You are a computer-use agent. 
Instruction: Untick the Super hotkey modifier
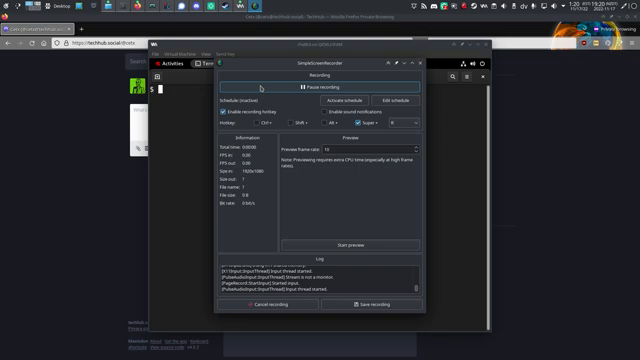click(358, 122)
